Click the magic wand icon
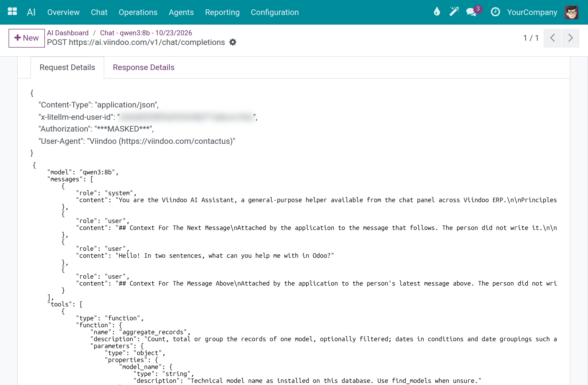 (x=454, y=12)
